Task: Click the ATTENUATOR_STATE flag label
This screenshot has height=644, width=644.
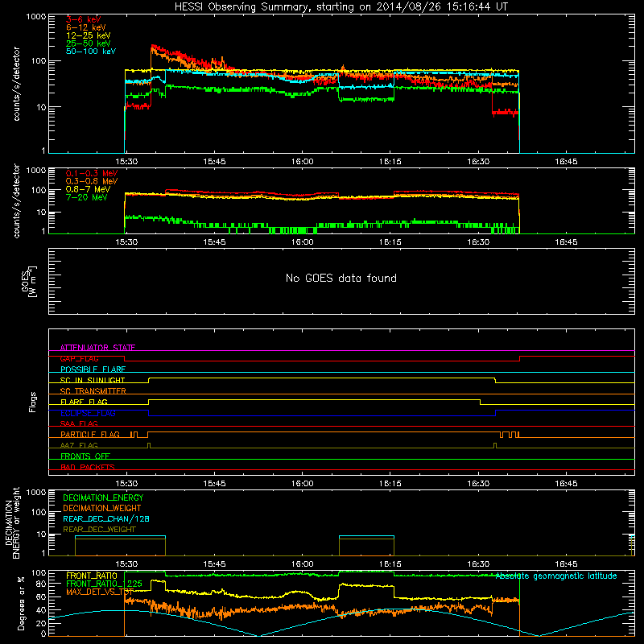Action: [x=97, y=348]
